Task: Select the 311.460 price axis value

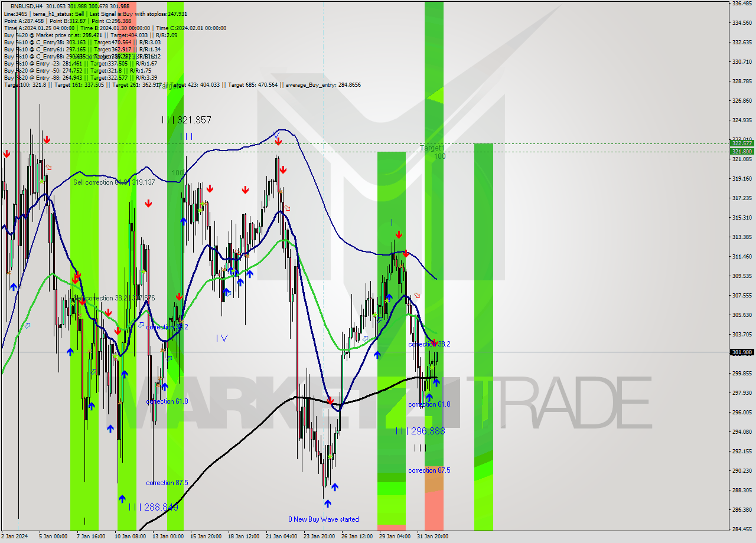Action: pos(742,257)
